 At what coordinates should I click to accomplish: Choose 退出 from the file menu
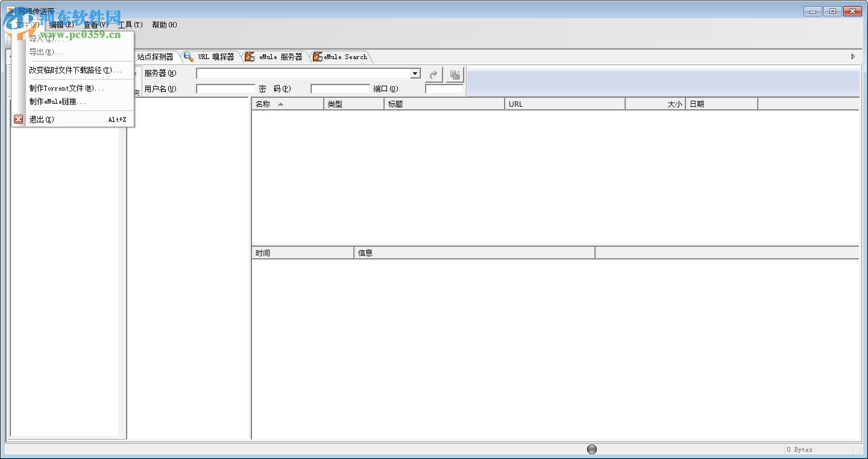coord(73,119)
